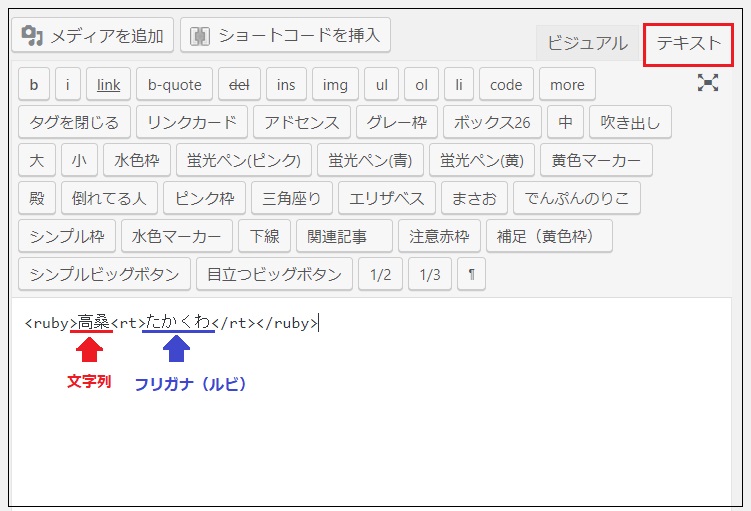Image resolution: width=751 pixels, height=511 pixels.
Task: Switch to the テキスト tab
Action: [688, 44]
